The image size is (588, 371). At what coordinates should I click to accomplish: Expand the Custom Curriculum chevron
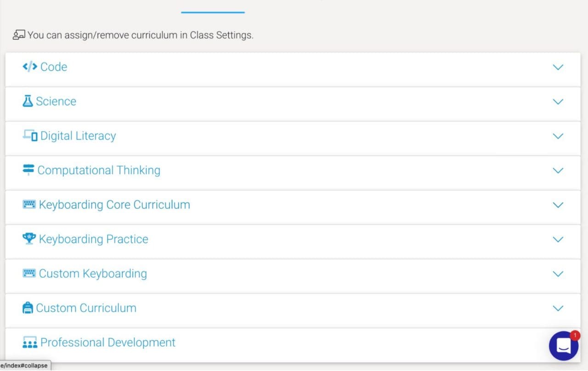[x=558, y=308]
